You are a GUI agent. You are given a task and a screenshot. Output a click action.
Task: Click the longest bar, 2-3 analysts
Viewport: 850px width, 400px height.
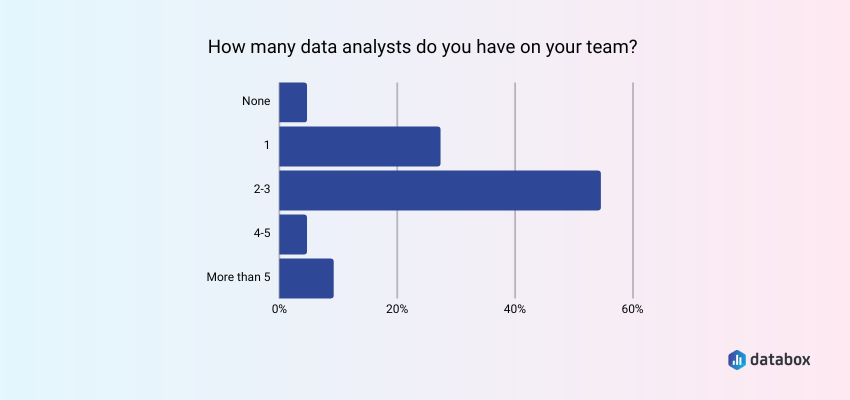point(440,190)
